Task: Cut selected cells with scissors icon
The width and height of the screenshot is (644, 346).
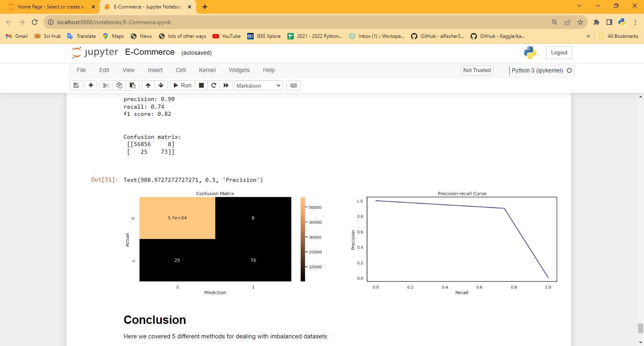Action: click(x=106, y=85)
